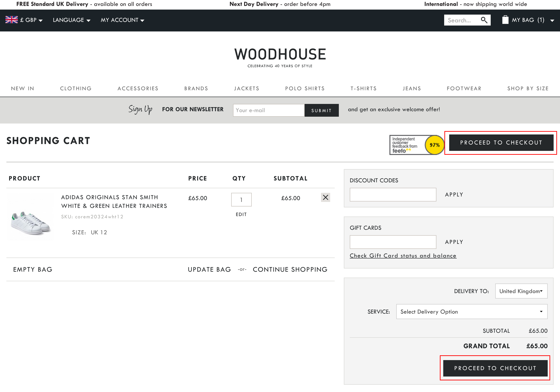Open the feefo customer feedback badge
Viewport: 560px width, 392px height.
coord(417,145)
